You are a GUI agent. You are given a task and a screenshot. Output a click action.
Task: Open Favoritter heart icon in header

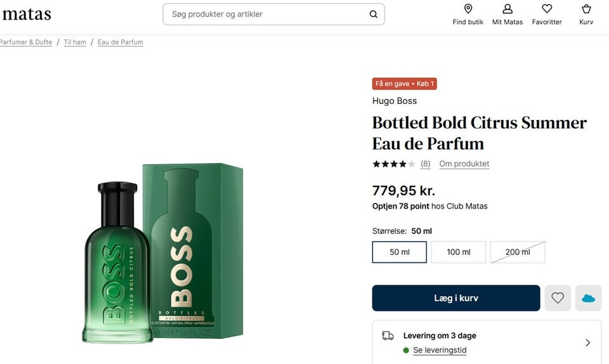pos(547,9)
